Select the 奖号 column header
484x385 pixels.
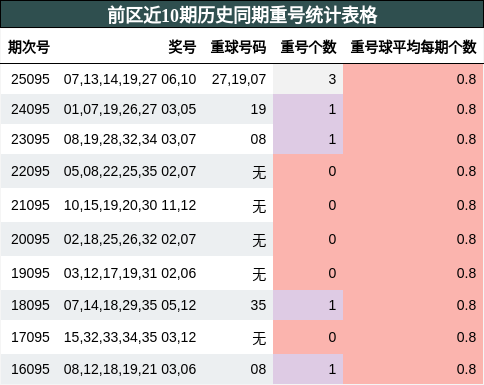[182, 47]
